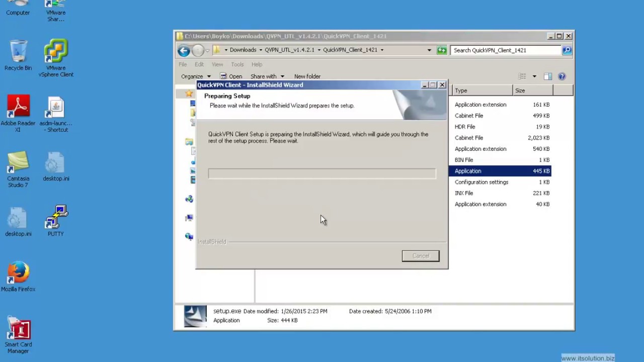Click the setup.exe thumbnail in details pane

(195, 316)
